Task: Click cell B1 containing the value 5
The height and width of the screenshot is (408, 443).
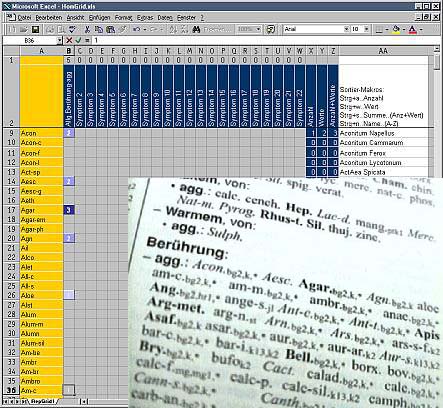Action: 69,60
